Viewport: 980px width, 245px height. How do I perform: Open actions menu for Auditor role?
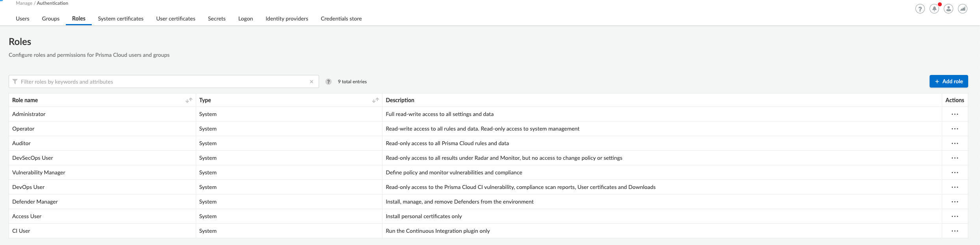click(955, 144)
